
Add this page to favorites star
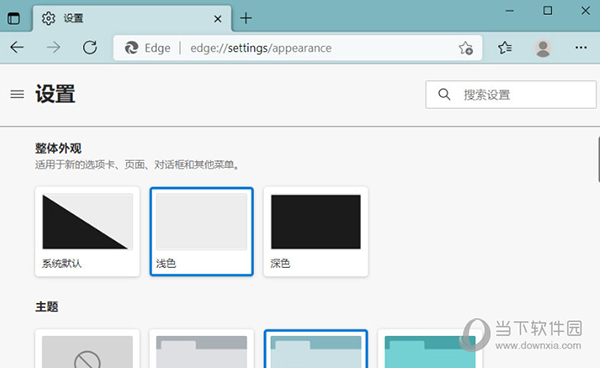[x=466, y=48]
